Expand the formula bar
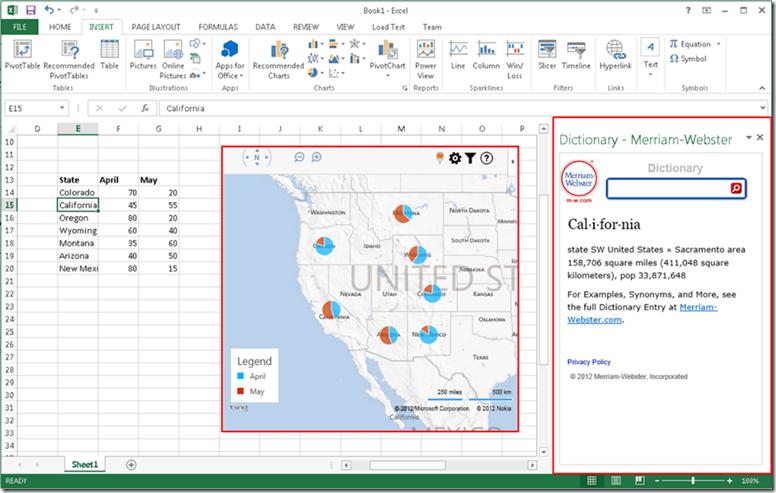 pos(762,108)
